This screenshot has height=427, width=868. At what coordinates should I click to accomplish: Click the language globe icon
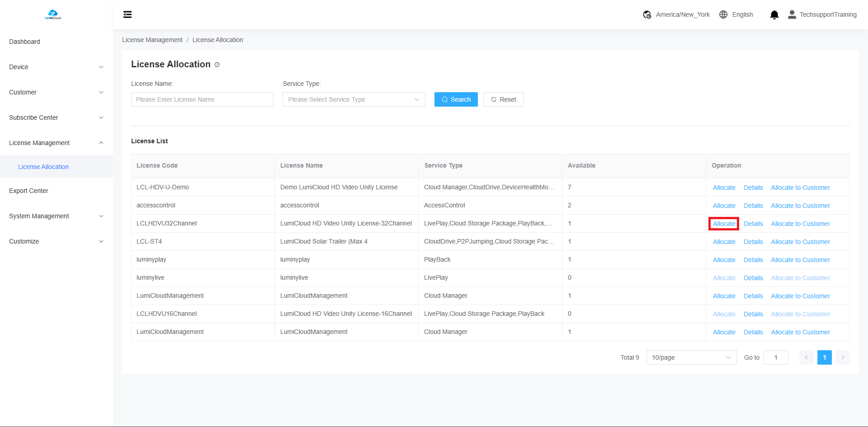click(723, 14)
